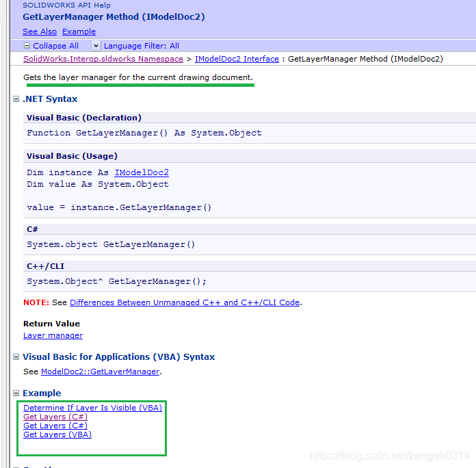Open Get Layers (VBA) example link
This screenshot has height=468, width=476.
tap(57, 434)
